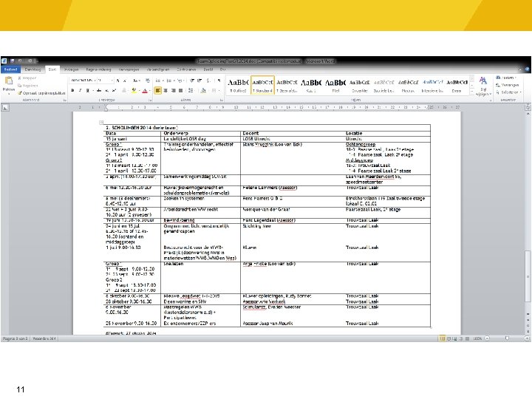The height and width of the screenshot is (399, 532).
Task: Select center alignment
Action: pyautogui.click(x=166, y=91)
